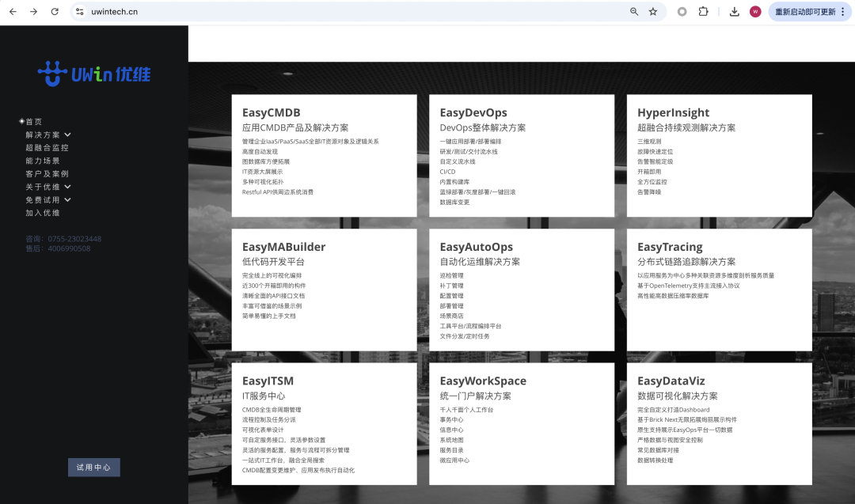Screen dimensions: 855x504
Task: Click the after-sales number 4006990508
Action: tap(69, 248)
